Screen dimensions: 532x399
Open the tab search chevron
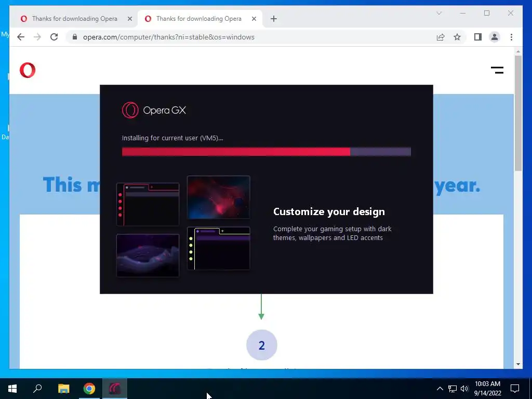click(x=439, y=13)
